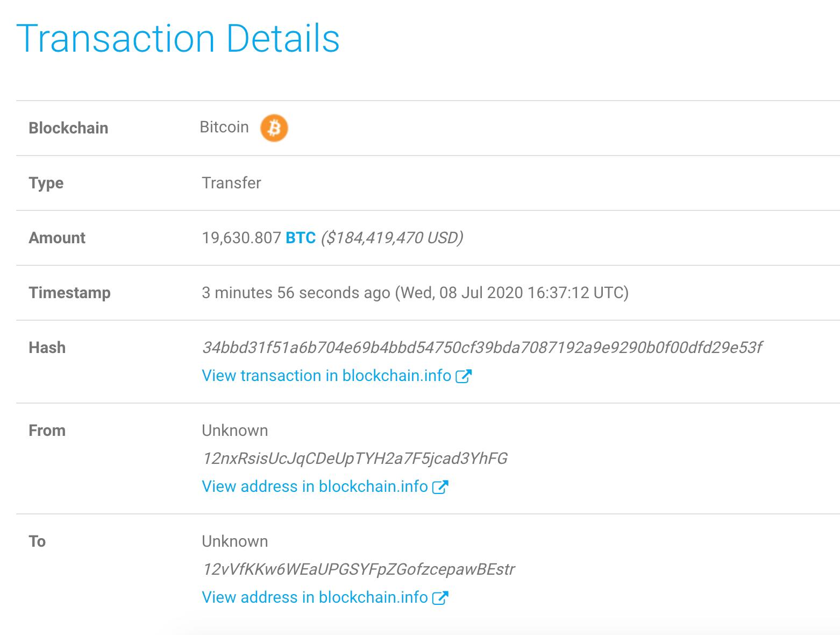Select the From address 12nxRsisUcJqCDeUpTYH2a7F5jcad3YhFG
Screen dimensions: 840x635
pos(355,458)
